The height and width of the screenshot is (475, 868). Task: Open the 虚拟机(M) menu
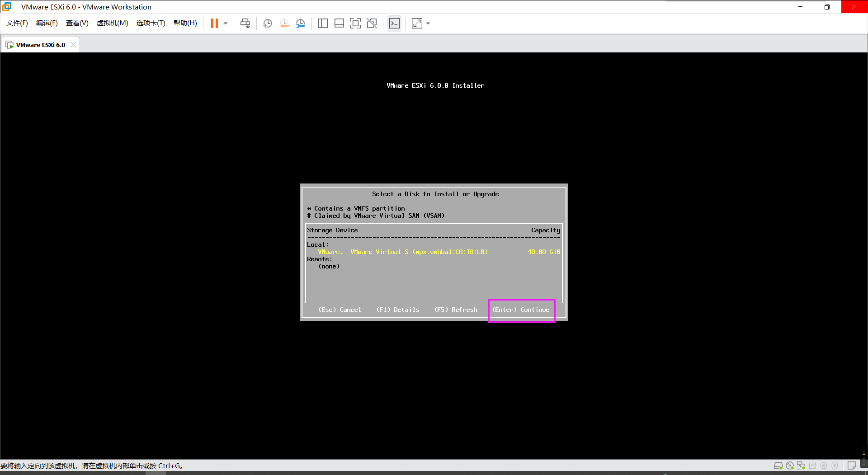pyautogui.click(x=112, y=23)
